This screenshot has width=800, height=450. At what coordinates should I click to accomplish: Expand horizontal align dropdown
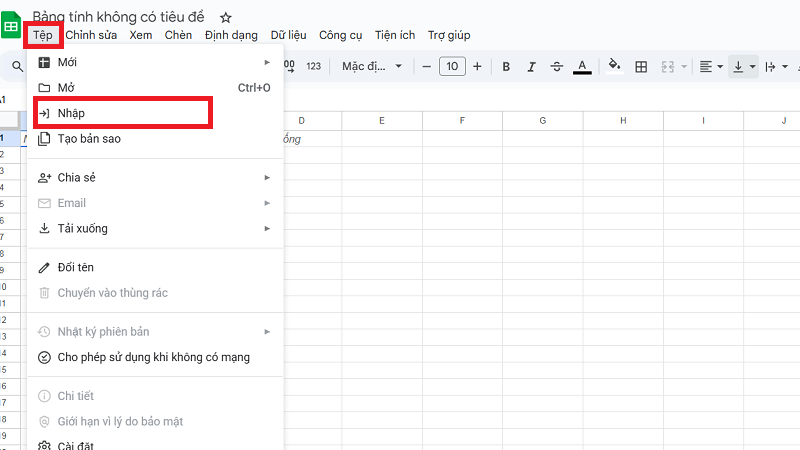point(711,67)
